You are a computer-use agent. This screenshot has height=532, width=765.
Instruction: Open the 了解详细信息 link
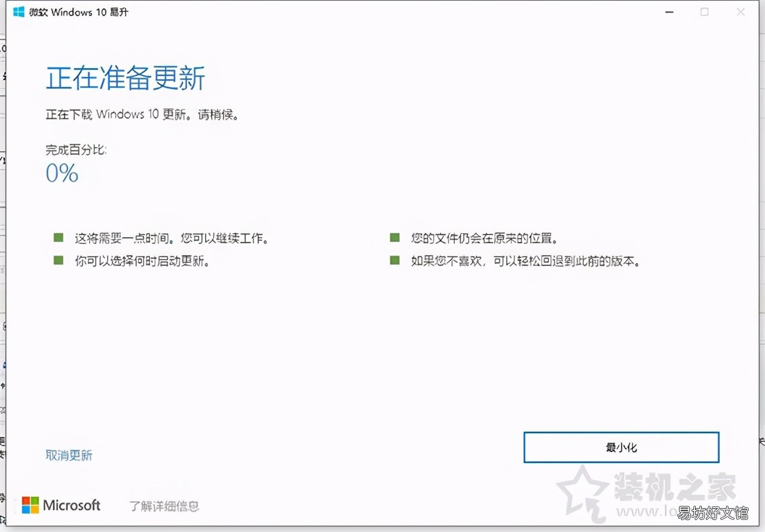[x=164, y=506]
